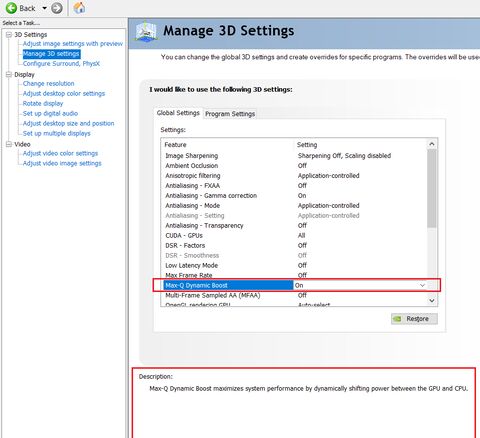Click the Restore button
480x438 pixels.
414,319
